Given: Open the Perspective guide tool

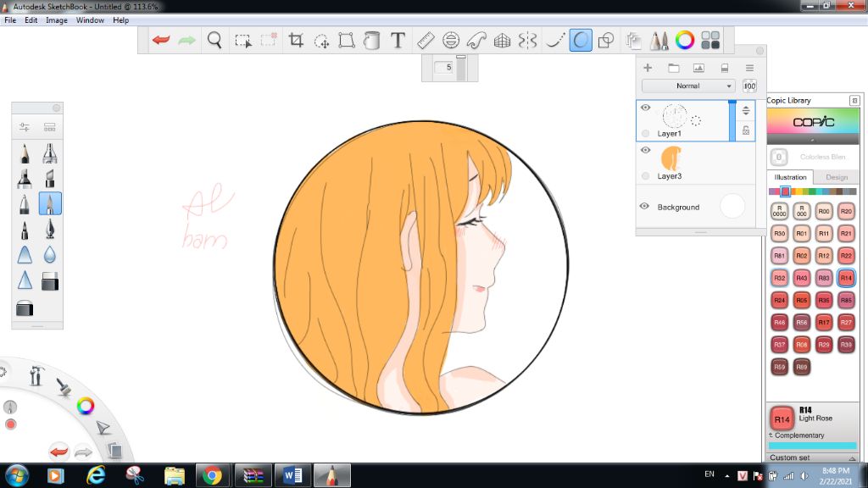Looking at the screenshot, I should [x=502, y=41].
